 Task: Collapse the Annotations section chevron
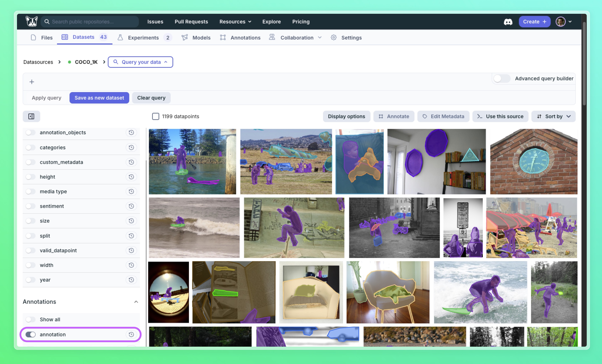136,302
